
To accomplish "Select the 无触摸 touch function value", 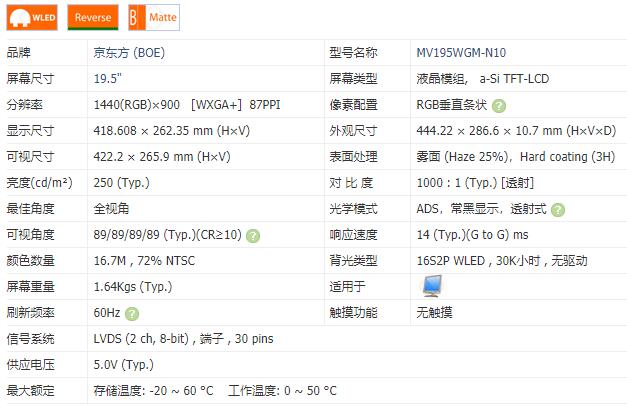I will [x=434, y=312].
